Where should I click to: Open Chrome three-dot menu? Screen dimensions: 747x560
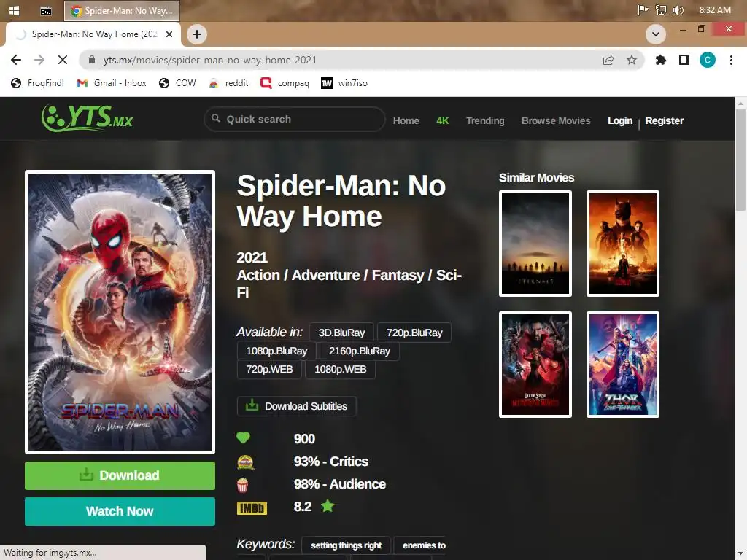tap(731, 60)
